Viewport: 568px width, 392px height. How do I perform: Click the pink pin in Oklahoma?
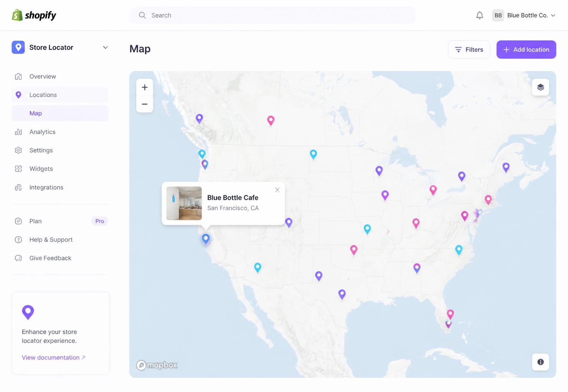[354, 250]
